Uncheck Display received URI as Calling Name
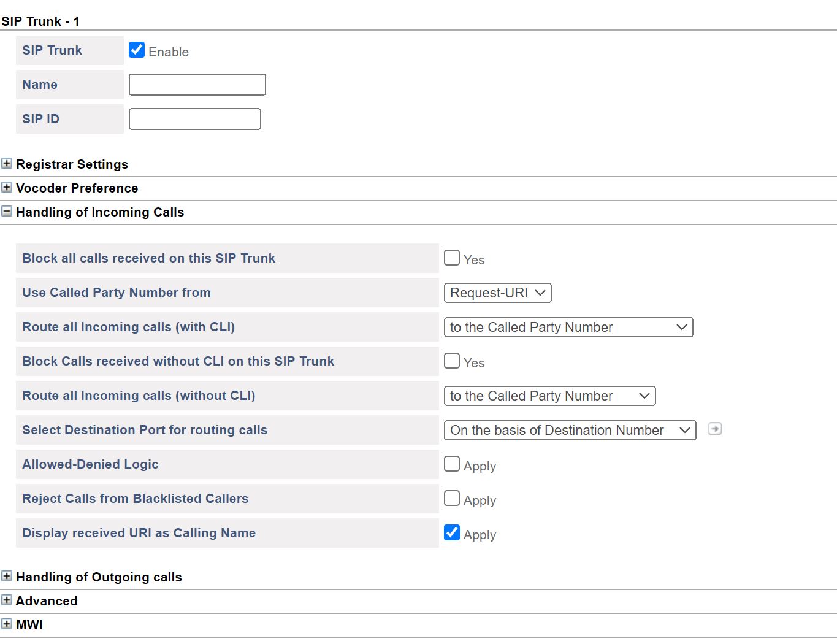Screen dimensions: 837x644 [x=452, y=532]
